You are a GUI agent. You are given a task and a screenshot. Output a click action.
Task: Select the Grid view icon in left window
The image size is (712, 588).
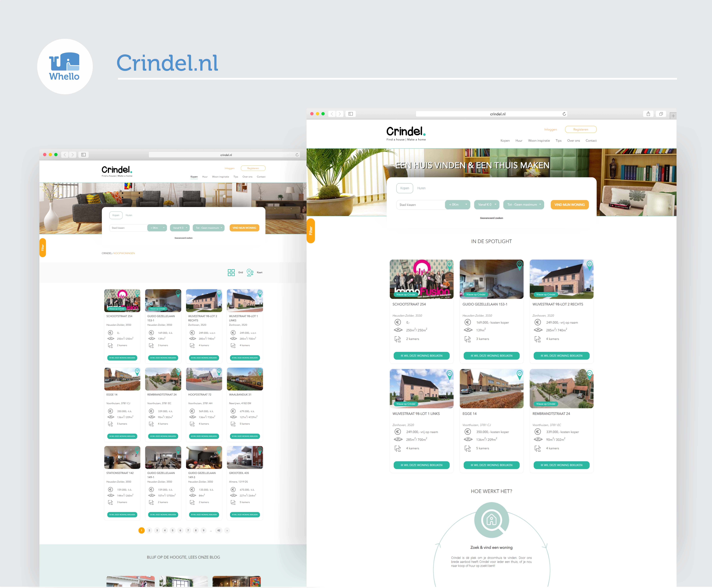coord(231,273)
